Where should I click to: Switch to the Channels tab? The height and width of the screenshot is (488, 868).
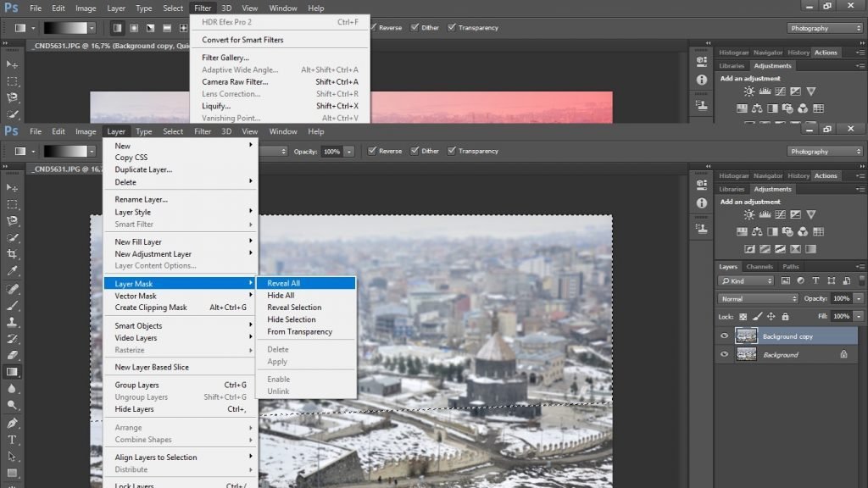click(759, 267)
